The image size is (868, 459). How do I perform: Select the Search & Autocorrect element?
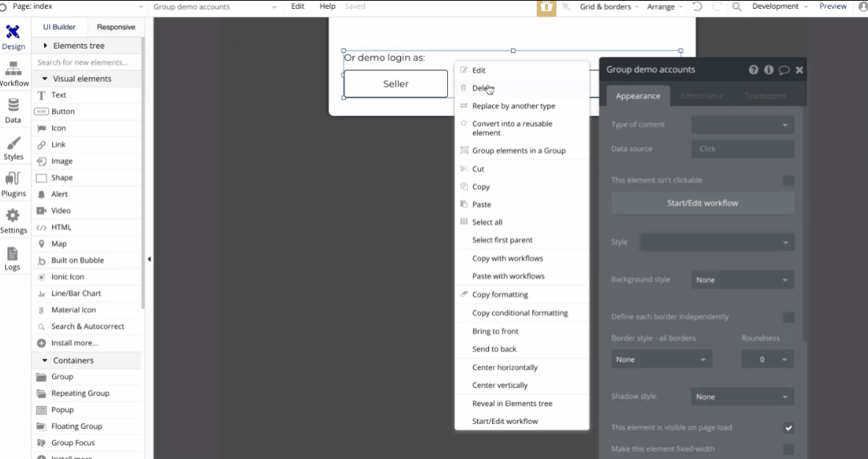[x=87, y=327]
